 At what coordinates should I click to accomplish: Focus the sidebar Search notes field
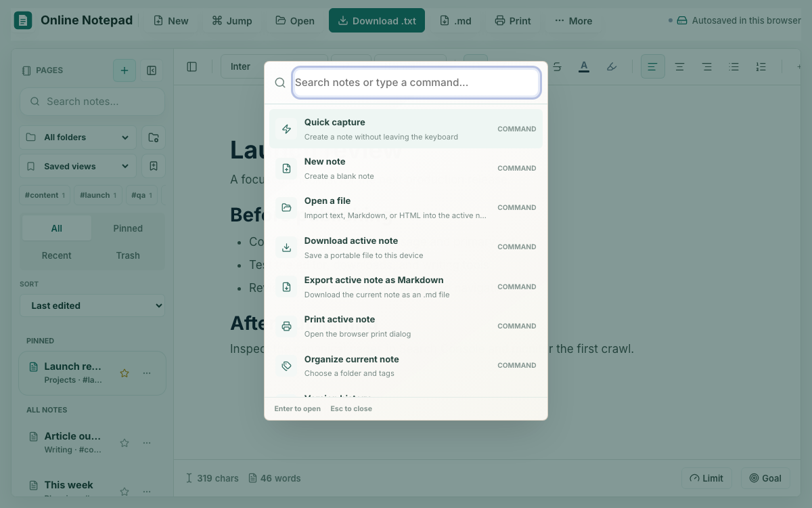[93, 102]
